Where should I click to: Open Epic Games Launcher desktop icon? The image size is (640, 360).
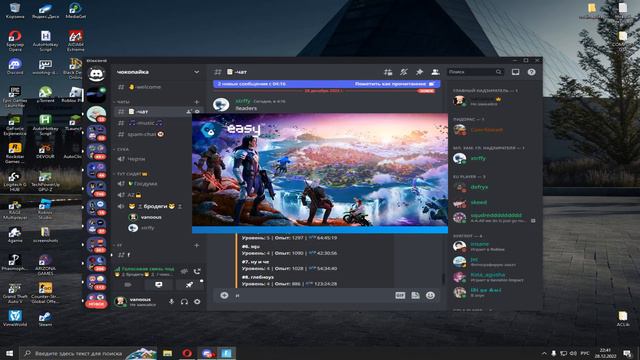point(15,96)
